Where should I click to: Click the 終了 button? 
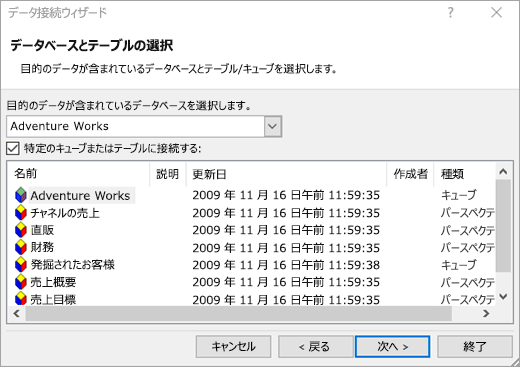(475, 347)
